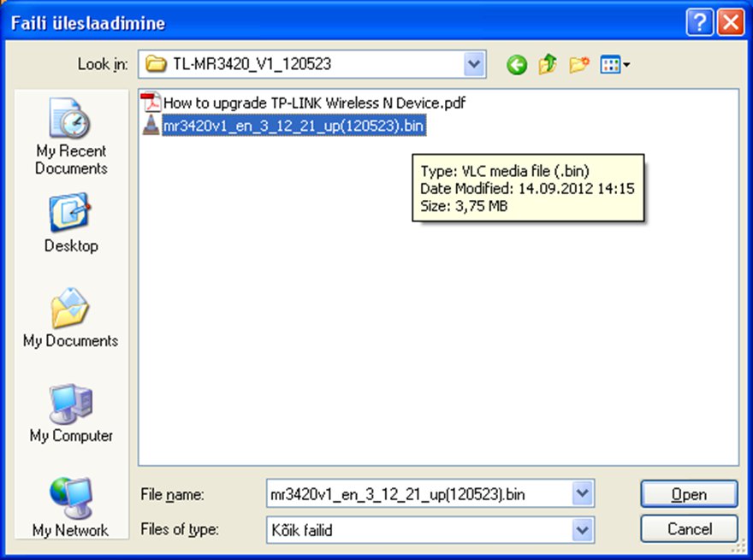Click the folder icon in Look in box
Image resolution: width=753 pixels, height=560 pixels.
(x=156, y=64)
